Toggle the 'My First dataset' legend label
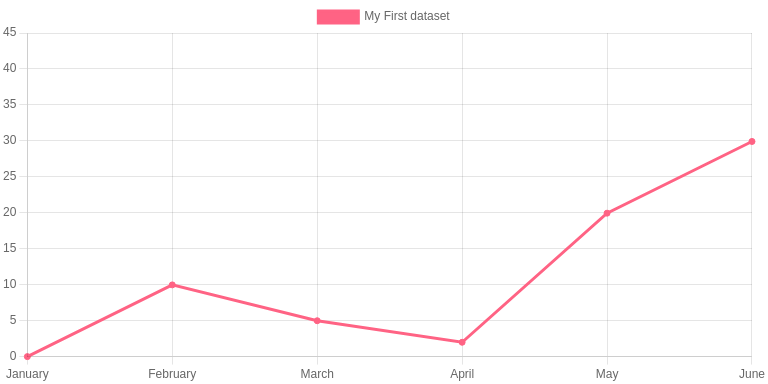Image resolution: width=768 pixels, height=384 pixels. [407, 16]
